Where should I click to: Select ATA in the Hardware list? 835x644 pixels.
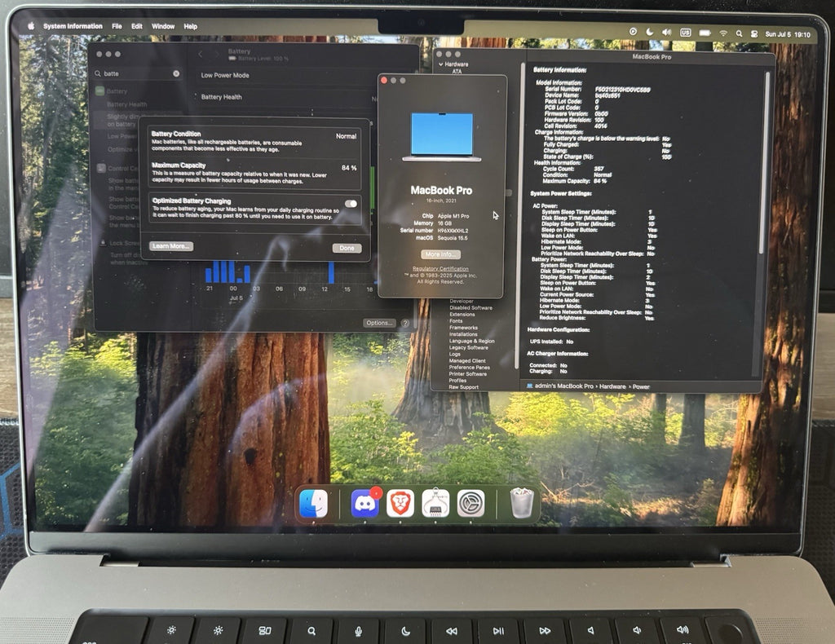(x=457, y=71)
